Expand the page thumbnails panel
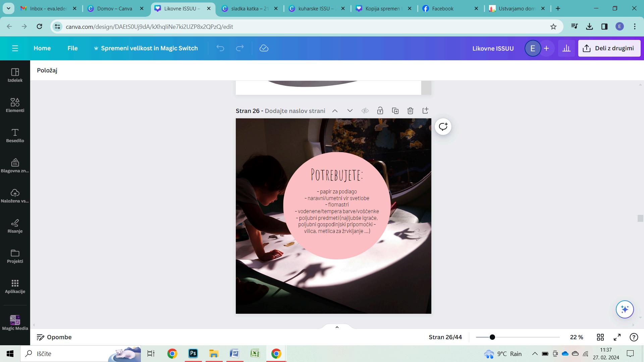 [337, 327]
